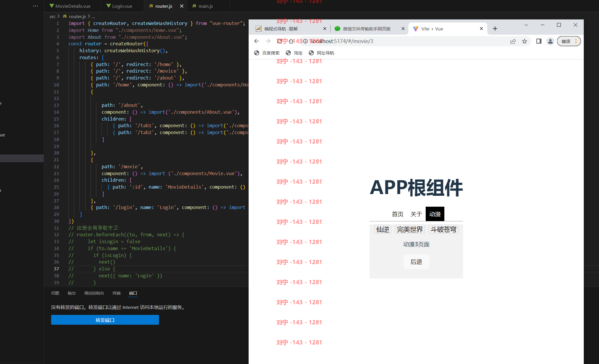The width and height of the screenshot is (599, 364).
Task: Go forward in the browser
Action: click(x=268, y=41)
